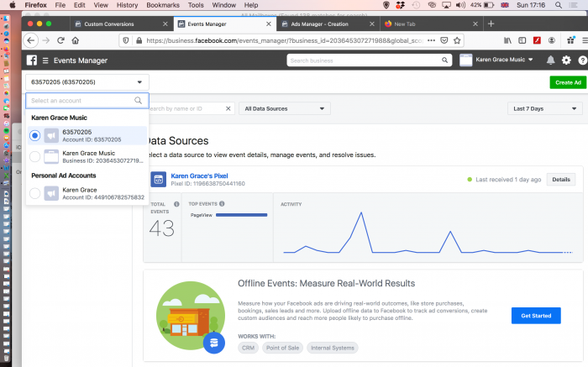Open the page actions three-dot menu

[x=431, y=40]
